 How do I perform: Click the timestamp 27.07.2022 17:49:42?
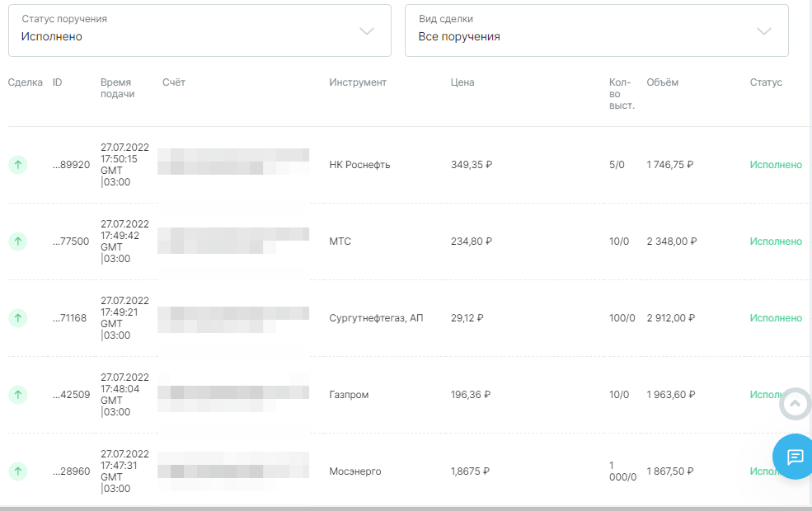pyautogui.click(x=124, y=241)
